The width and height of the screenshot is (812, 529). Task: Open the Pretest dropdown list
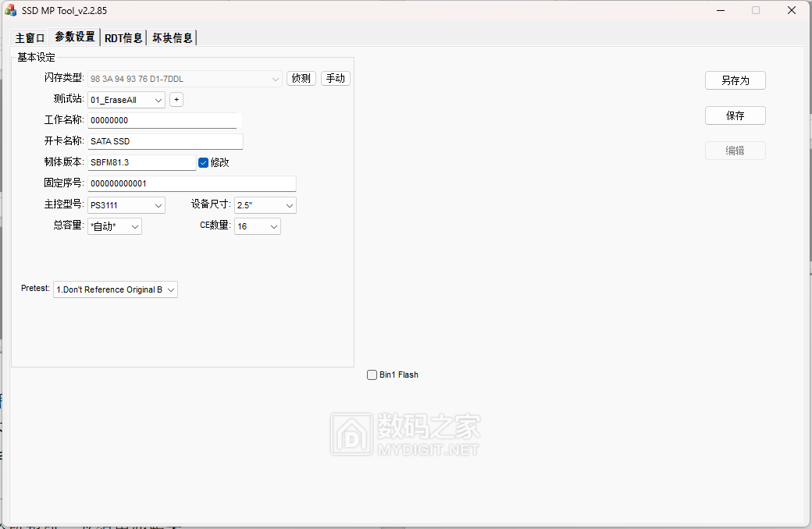click(x=116, y=289)
